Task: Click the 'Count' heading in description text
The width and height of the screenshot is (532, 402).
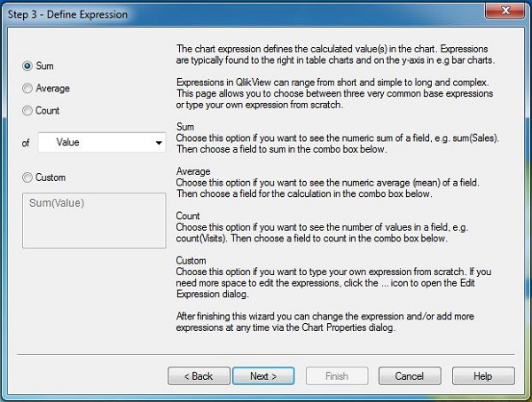Action: pos(188,216)
